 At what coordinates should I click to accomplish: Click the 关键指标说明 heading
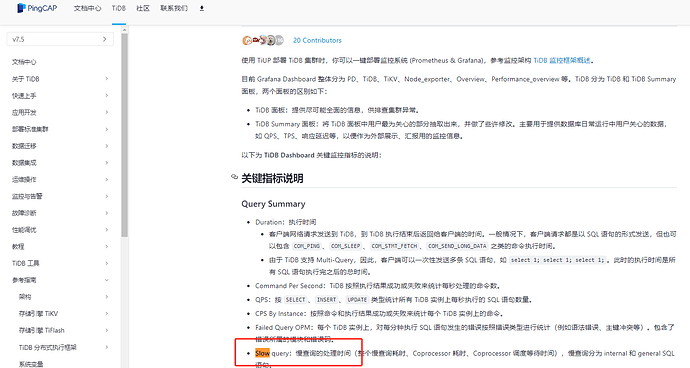pos(272,178)
